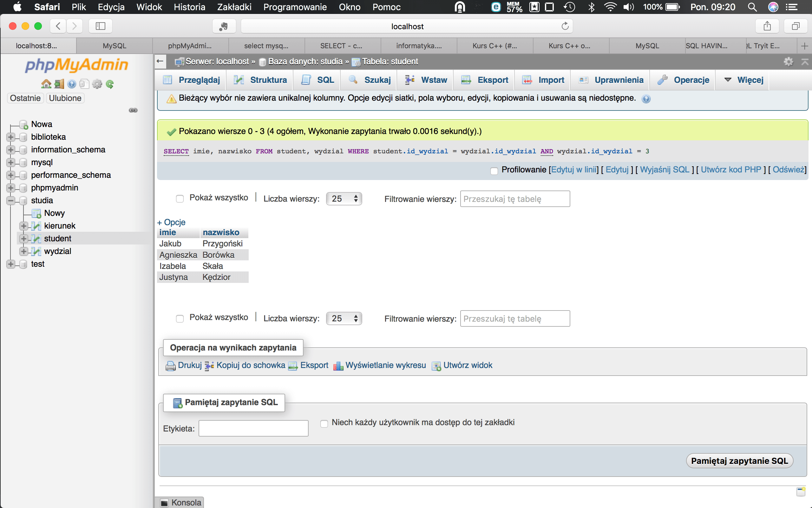Image resolution: width=812 pixels, height=508 pixels.
Task: Expand the + Opcje link
Action: pyautogui.click(x=171, y=222)
